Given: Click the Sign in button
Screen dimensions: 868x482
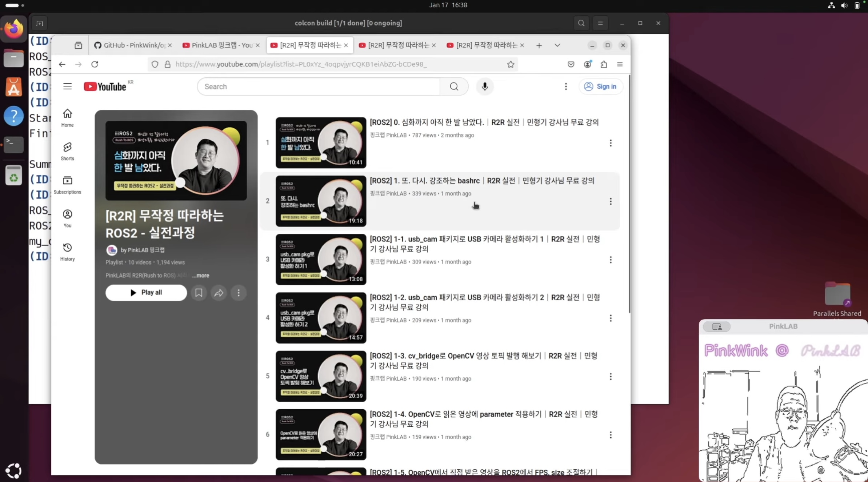Looking at the screenshot, I should 600,87.
